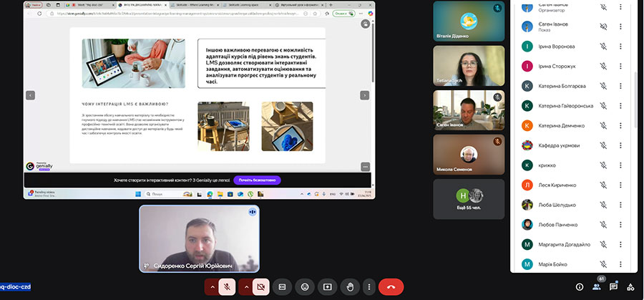Image resolution: width=644 pixels, height=300 pixels.
Task: Click muted mic icon for Марія Бойко
Action: (x=603, y=263)
